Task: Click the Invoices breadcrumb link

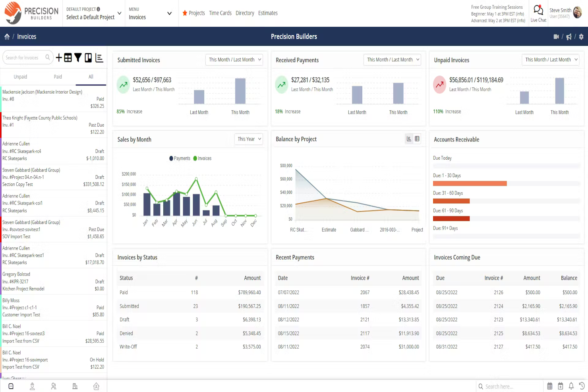Action: pyautogui.click(x=27, y=37)
